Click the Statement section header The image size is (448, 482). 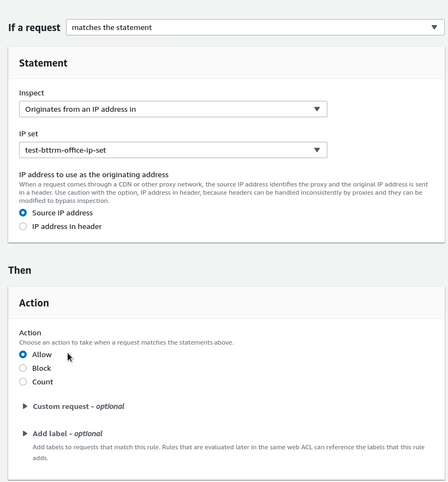pos(43,63)
